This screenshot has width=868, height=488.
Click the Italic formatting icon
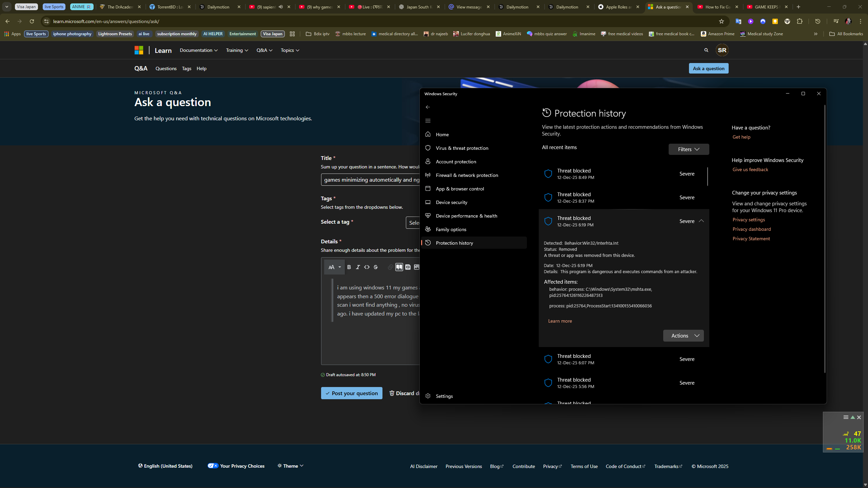tap(358, 267)
